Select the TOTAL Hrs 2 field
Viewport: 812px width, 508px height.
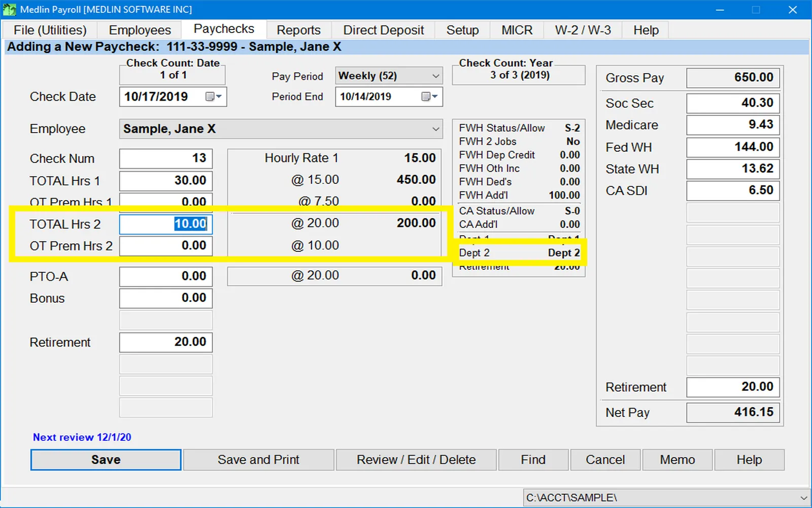tap(166, 224)
